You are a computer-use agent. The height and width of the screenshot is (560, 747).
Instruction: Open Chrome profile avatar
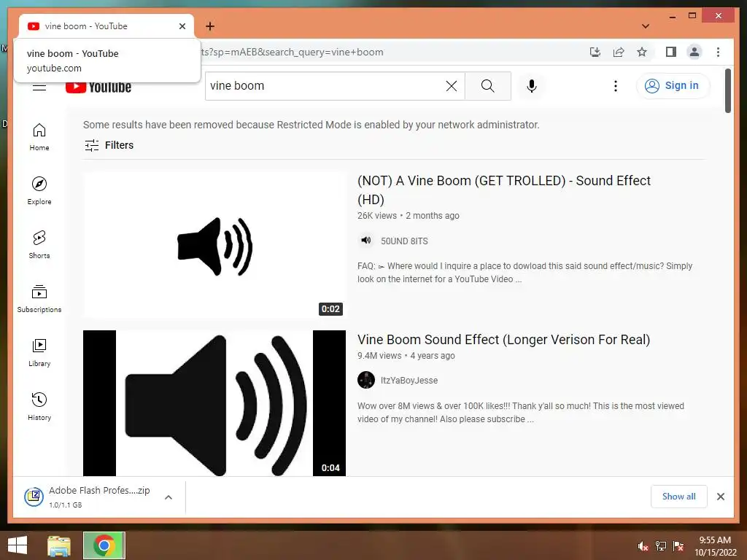694,52
